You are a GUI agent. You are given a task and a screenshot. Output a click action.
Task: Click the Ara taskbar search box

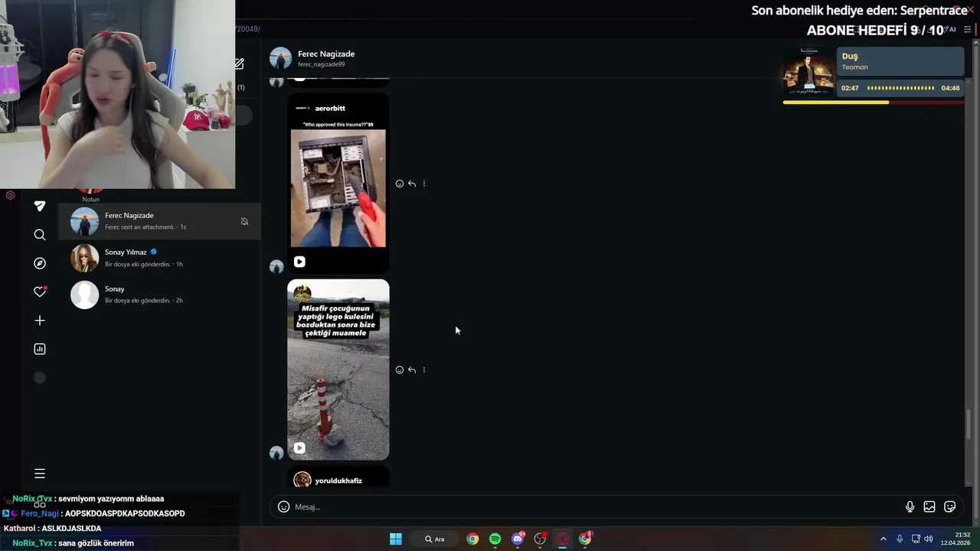(435, 539)
